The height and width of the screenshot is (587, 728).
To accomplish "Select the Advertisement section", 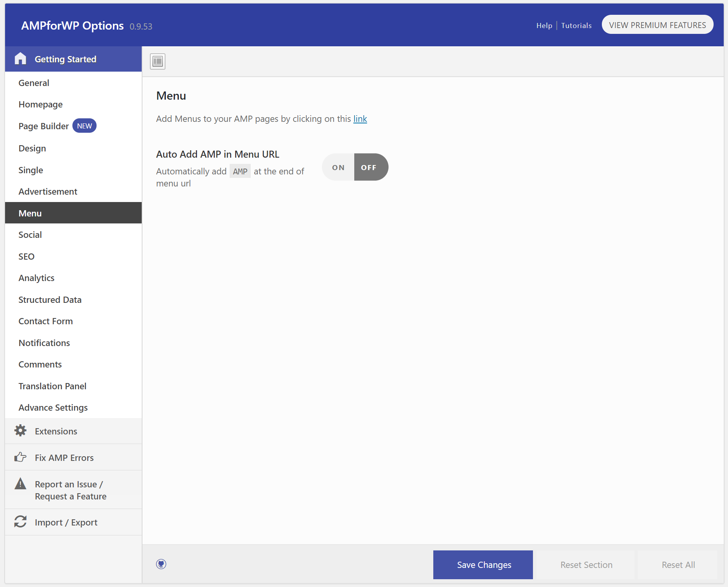I will tap(48, 191).
